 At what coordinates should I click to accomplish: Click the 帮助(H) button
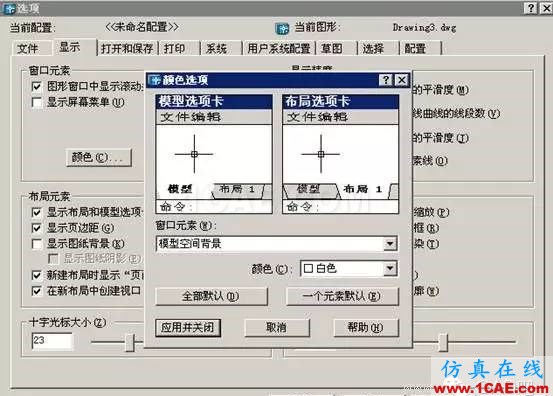pyautogui.click(x=366, y=328)
